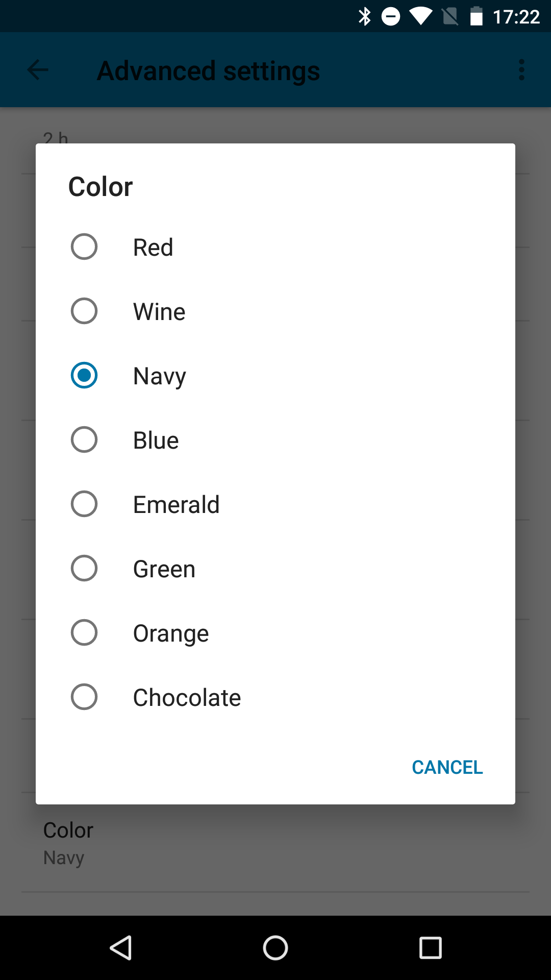Screen dimensions: 551x980
Task: Pick the Blue color option
Action: pyautogui.click(x=84, y=440)
